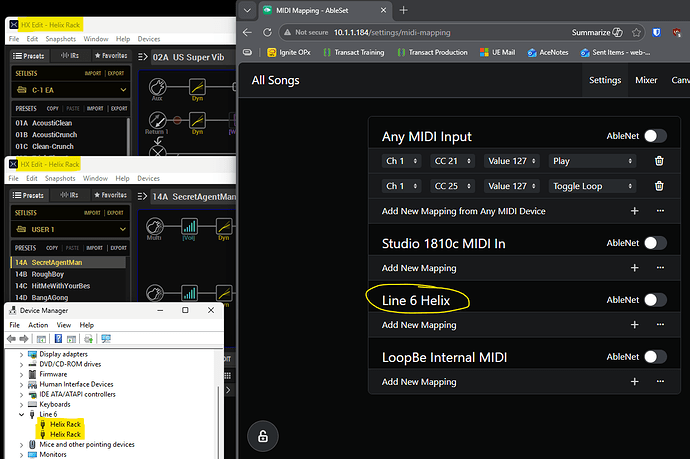This screenshot has height=459, width=690.
Task: Open Favorites tab in lower HX Edit window
Action: tap(110, 195)
